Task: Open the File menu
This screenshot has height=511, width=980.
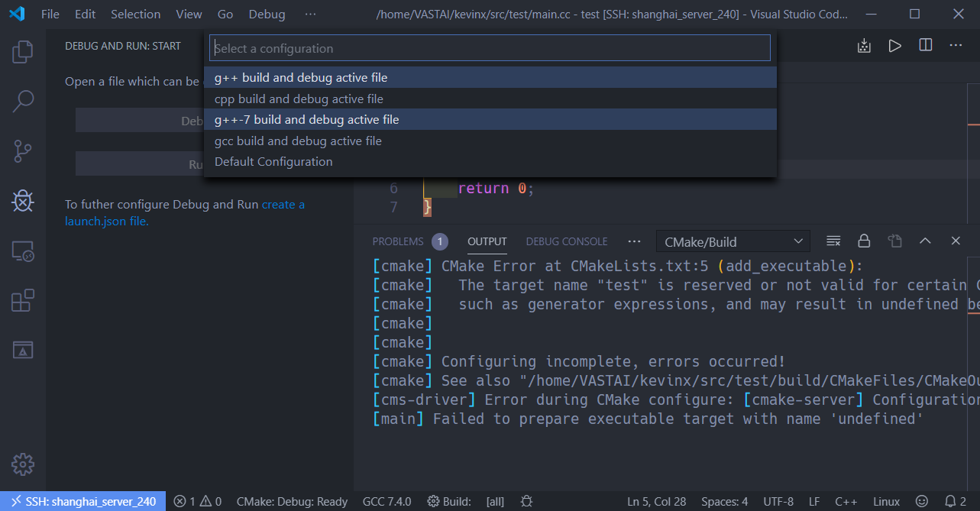Action: tap(50, 14)
